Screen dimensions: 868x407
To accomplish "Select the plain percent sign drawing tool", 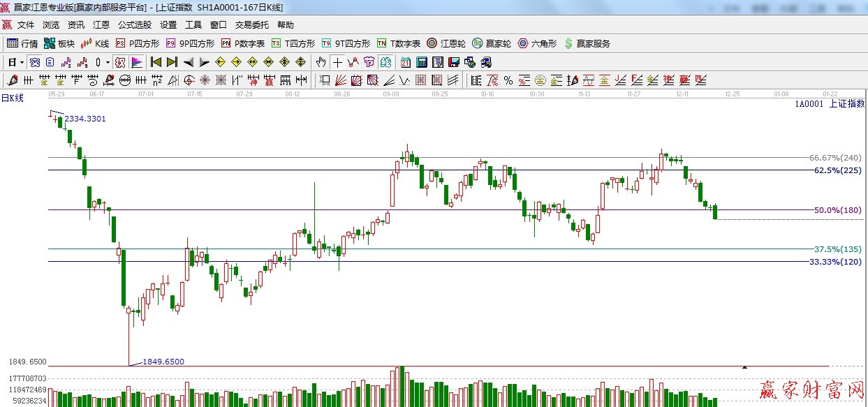I will [508, 80].
